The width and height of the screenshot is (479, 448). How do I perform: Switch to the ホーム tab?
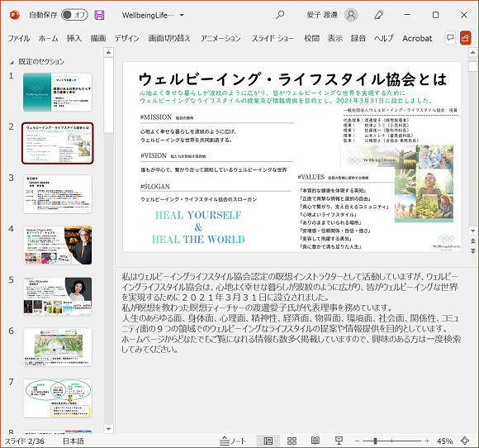[x=48, y=38]
